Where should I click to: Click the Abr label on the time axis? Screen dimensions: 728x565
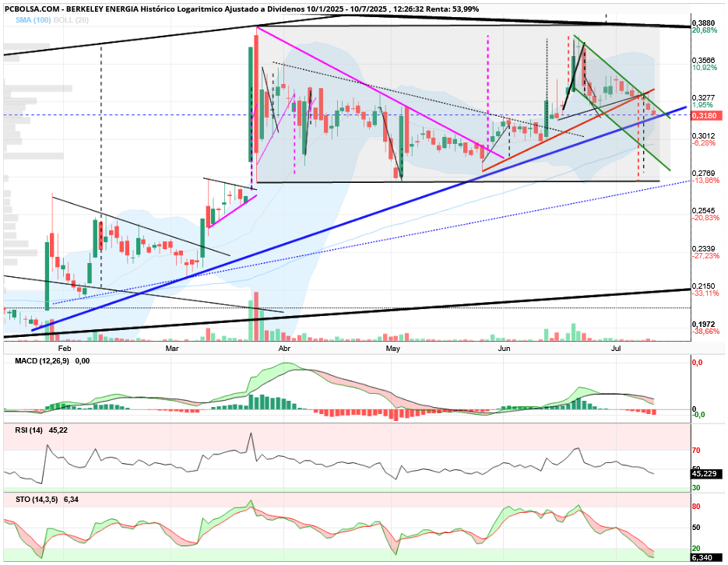[283, 348]
